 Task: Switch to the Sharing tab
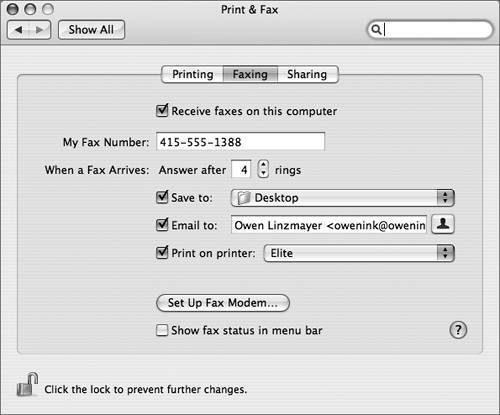[307, 74]
